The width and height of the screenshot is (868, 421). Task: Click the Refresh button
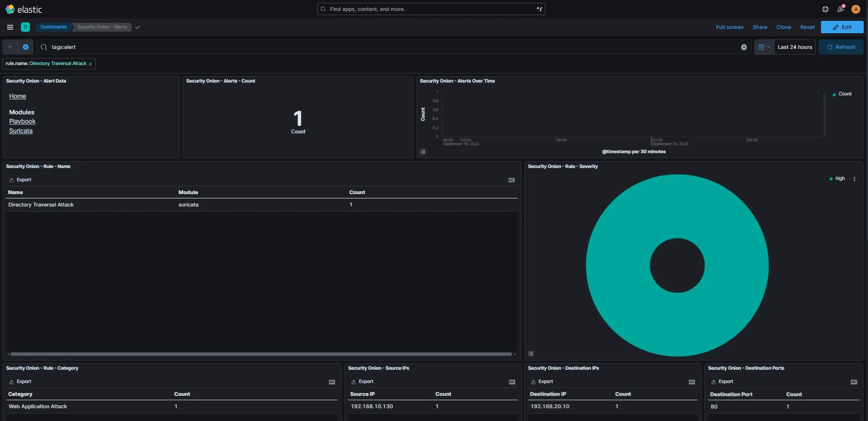coord(840,47)
